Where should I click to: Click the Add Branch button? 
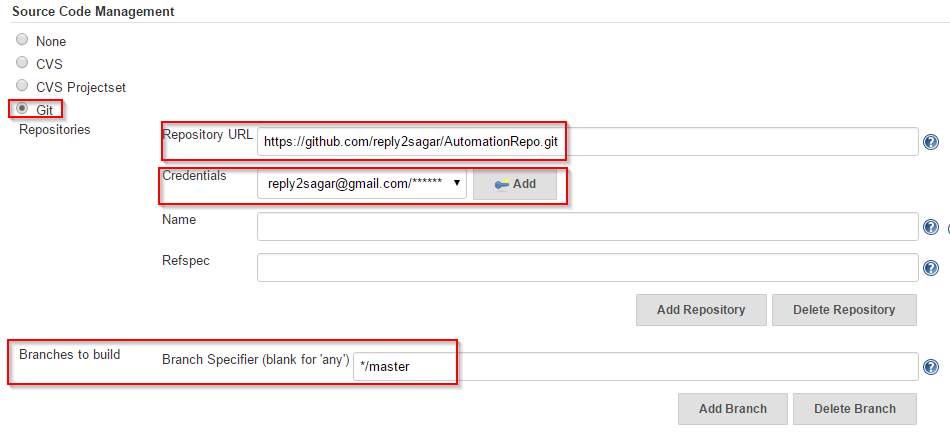(x=732, y=408)
